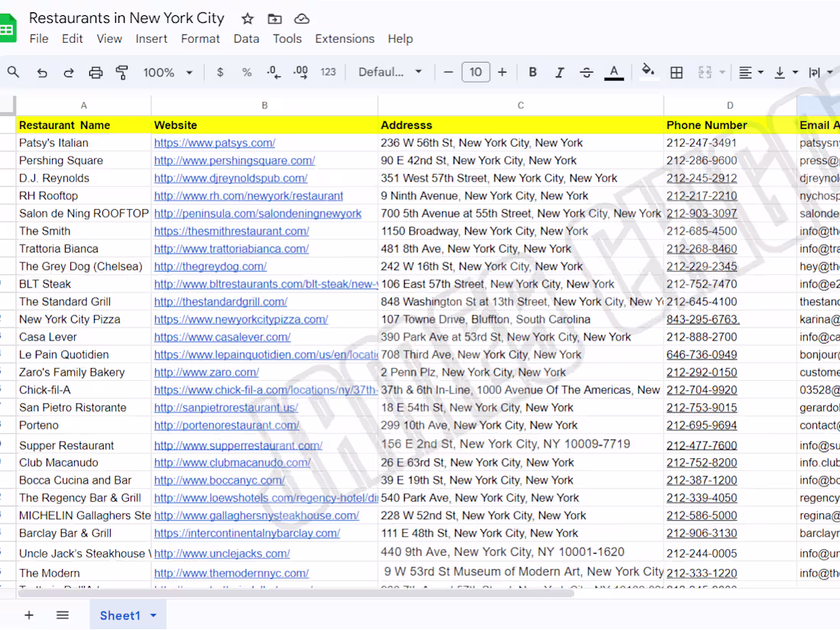Show all sheets list icon
This screenshot has width=840, height=630.
(63, 615)
